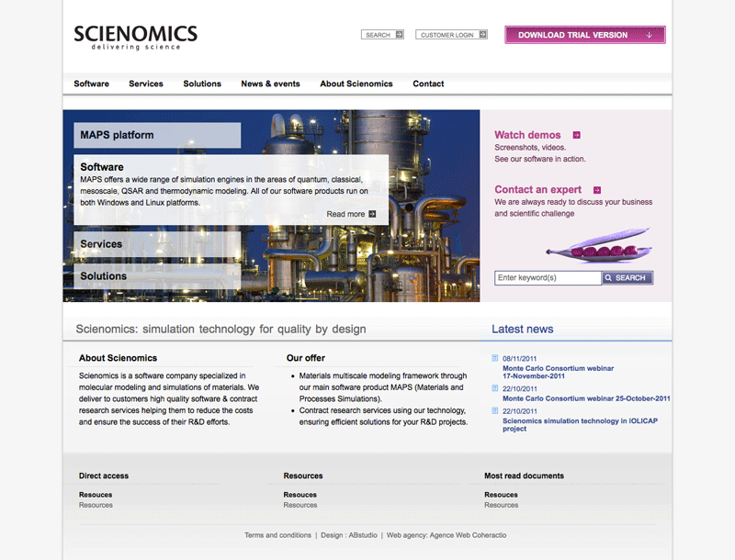This screenshot has height=560, width=735.
Task: Open the Services menu
Action: click(x=146, y=84)
